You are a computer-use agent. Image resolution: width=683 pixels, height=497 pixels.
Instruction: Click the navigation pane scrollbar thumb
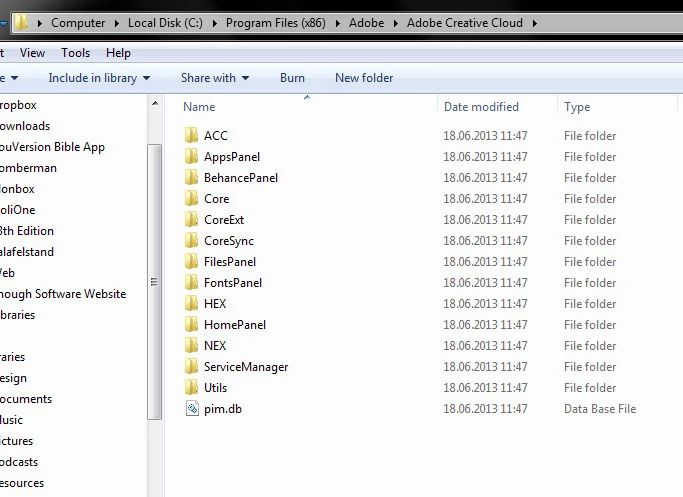(154, 282)
